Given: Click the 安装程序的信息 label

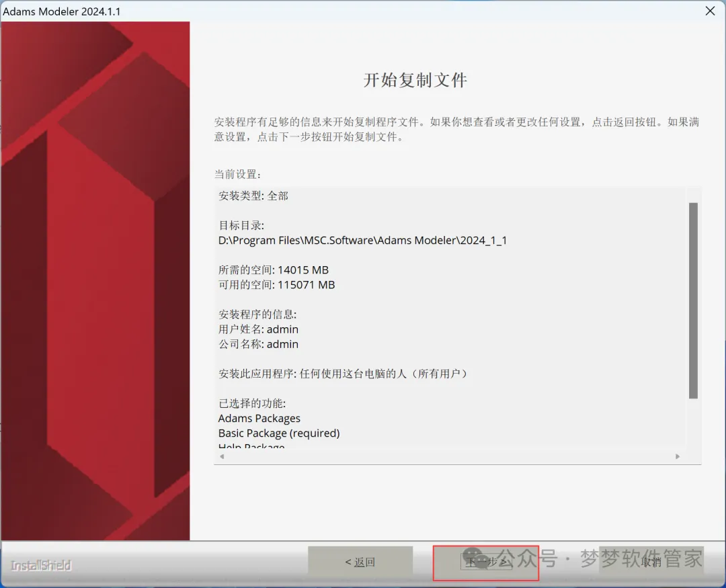Looking at the screenshot, I should coord(257,314).
